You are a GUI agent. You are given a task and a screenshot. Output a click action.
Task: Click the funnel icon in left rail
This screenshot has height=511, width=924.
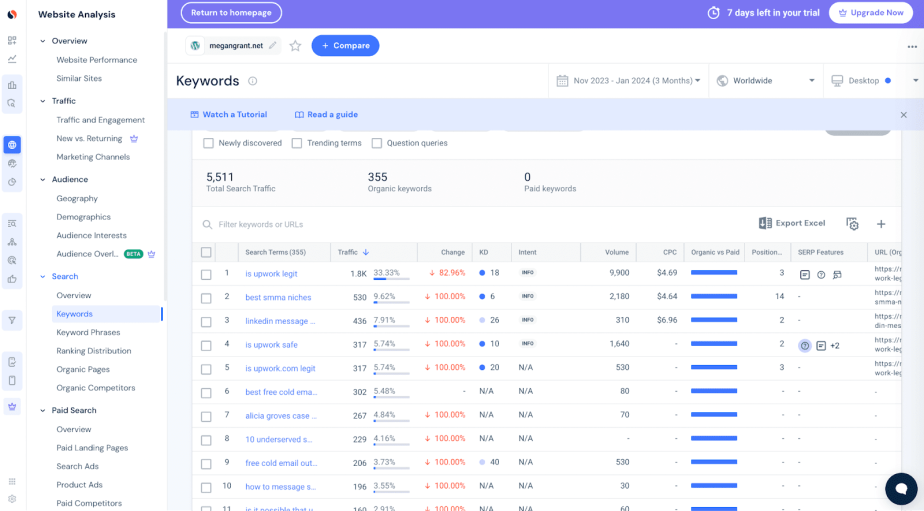pos(12,321)
